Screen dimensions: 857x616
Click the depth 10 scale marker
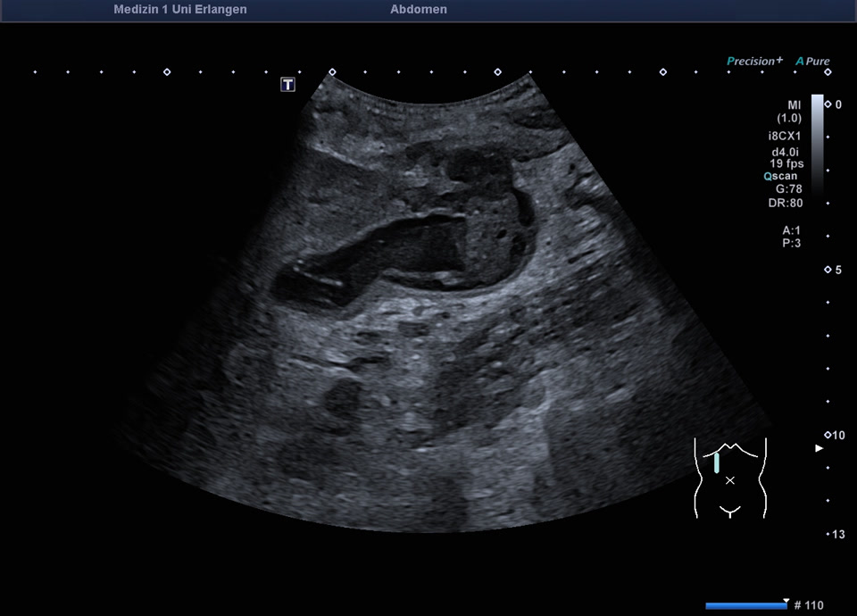click(x=834, y=435)
